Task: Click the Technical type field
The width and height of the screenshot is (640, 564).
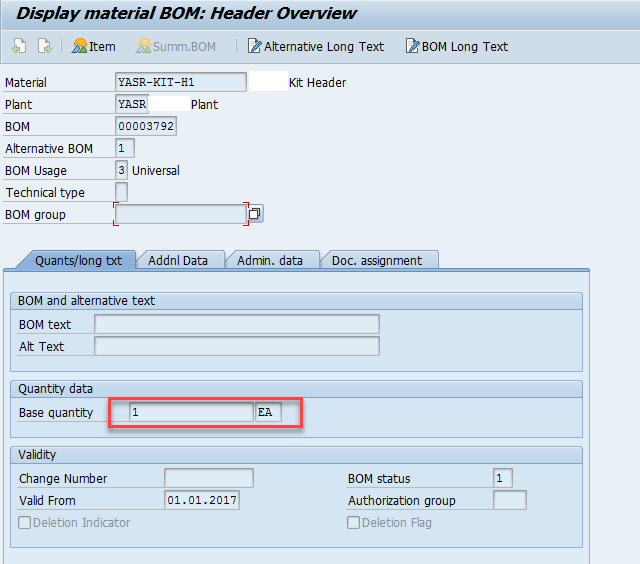Action: [x=121, y=192]
